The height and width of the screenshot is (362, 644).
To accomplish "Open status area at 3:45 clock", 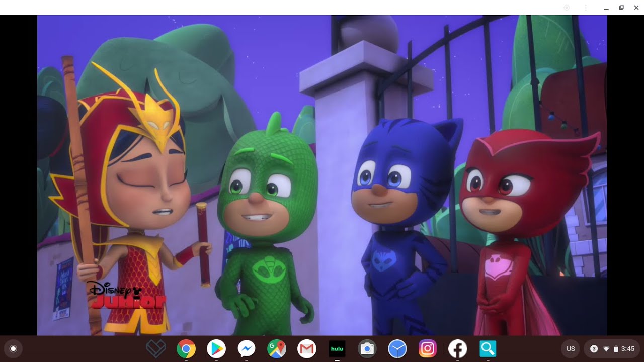I will tap(628, 349).
